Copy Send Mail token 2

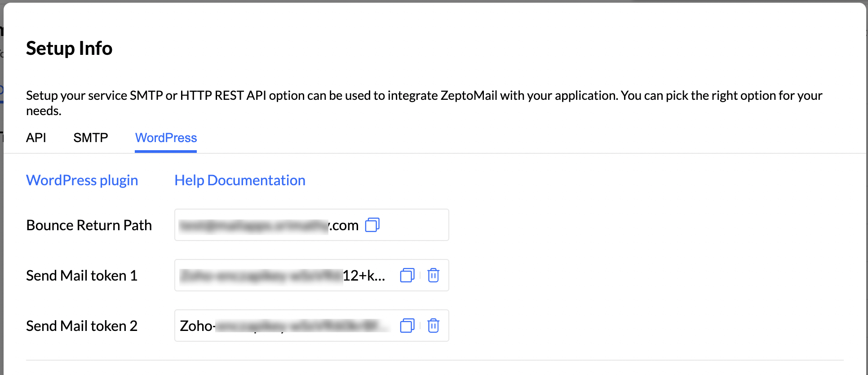click(x=407, y=326)
